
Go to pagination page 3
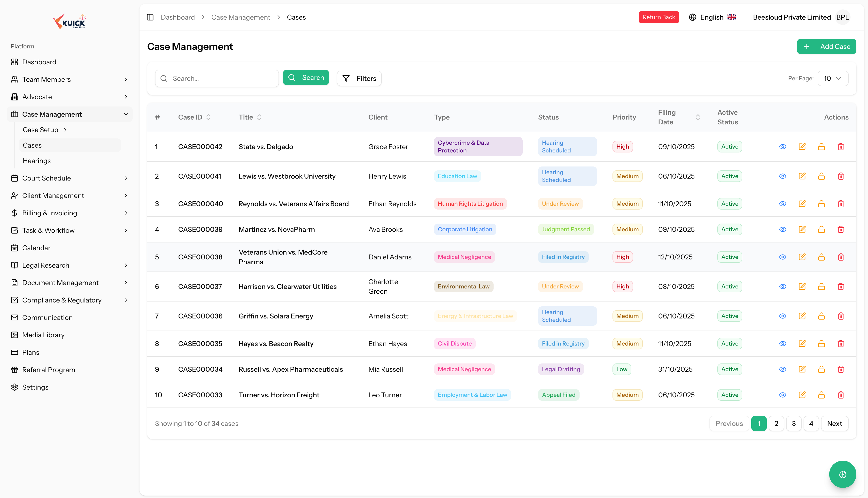pos(793,423)
